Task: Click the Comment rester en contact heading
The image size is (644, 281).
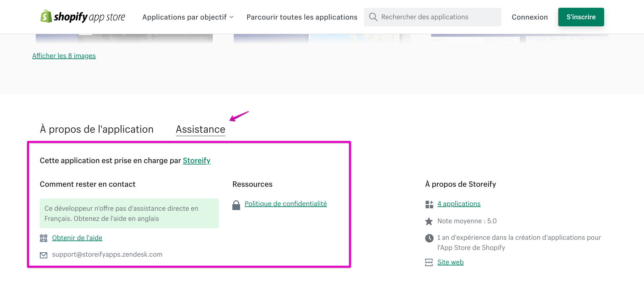Action: pos(88,184)
